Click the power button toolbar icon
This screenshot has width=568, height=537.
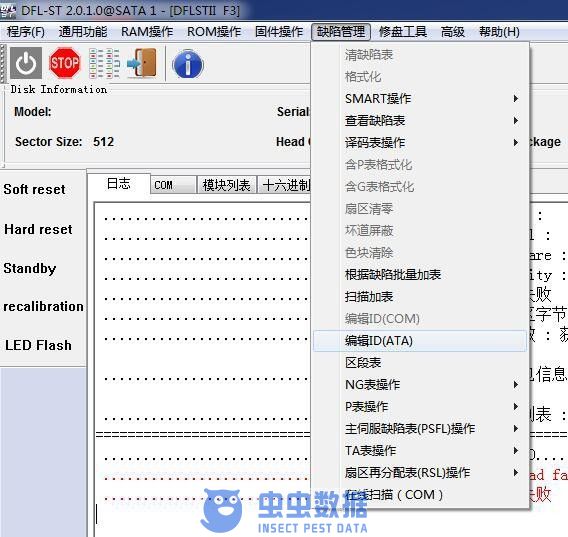coord(26,63)
